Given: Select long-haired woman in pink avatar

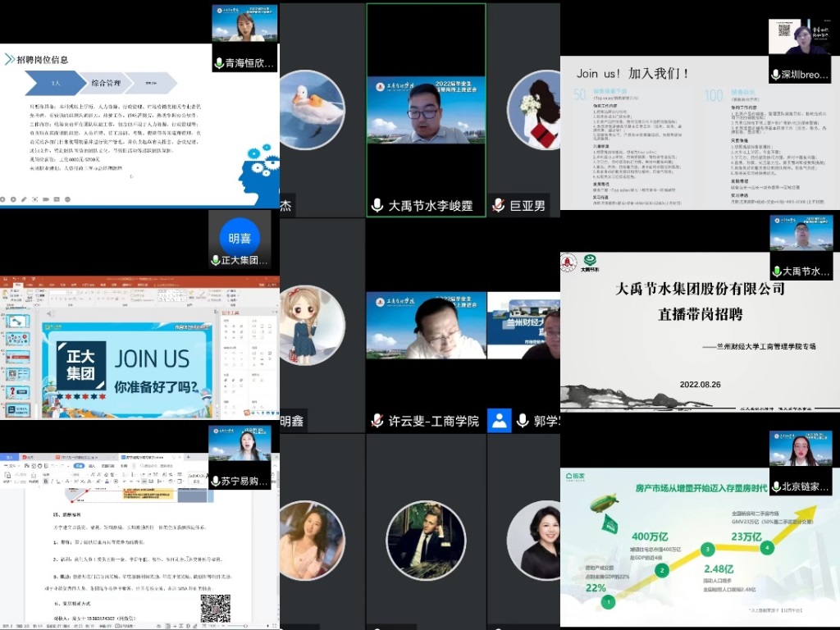Looking at the screenshot, I should click(x=312, y=540).
